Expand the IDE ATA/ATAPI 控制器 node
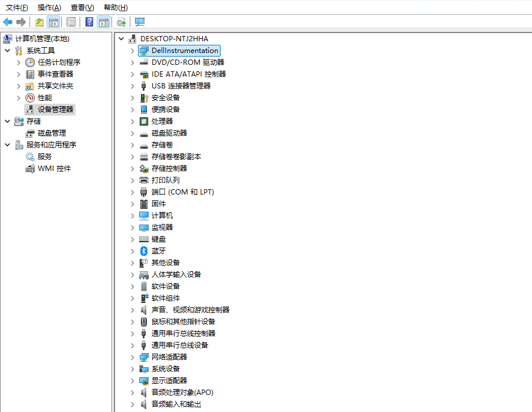This screenshot has height=412, width=532. pyautogui.click(x=132, y=74)
